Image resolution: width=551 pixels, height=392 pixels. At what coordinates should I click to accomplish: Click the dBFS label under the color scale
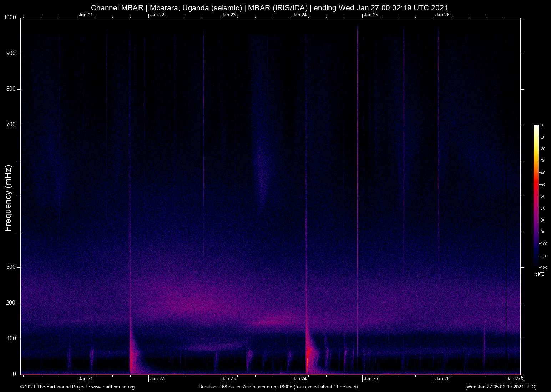coord(540,274)
